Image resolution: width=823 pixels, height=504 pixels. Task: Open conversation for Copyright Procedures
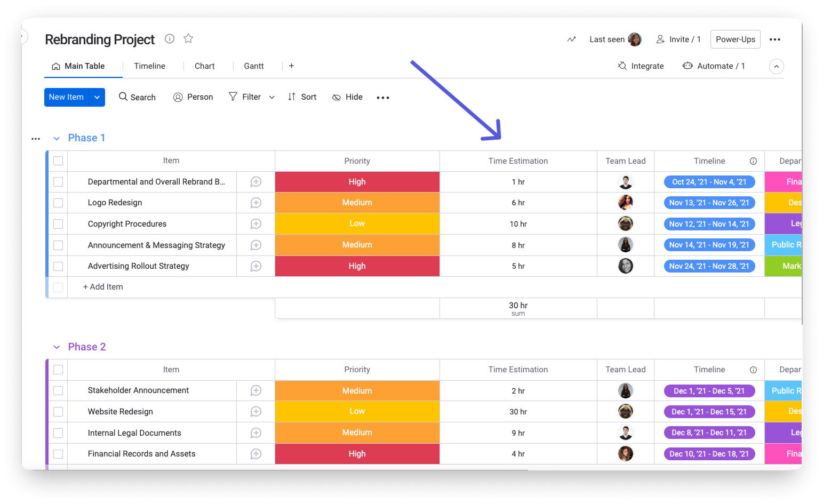(x=256, y=224)
